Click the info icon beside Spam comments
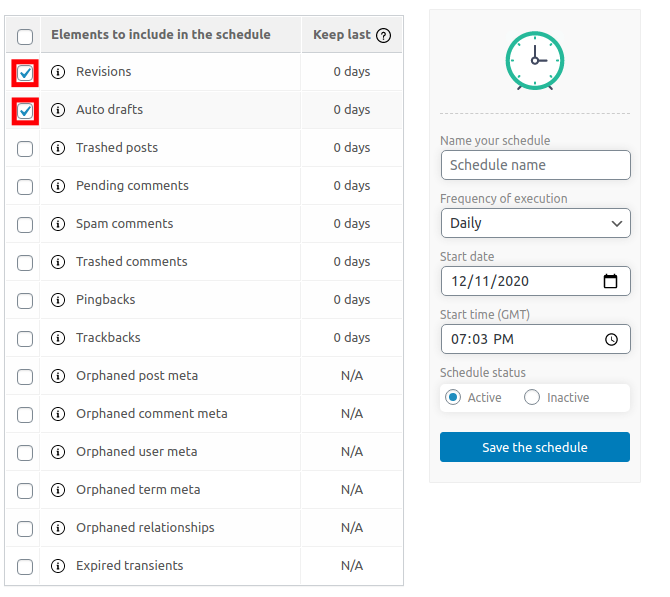This screenshot has height=597, width=670. [58, 224]
